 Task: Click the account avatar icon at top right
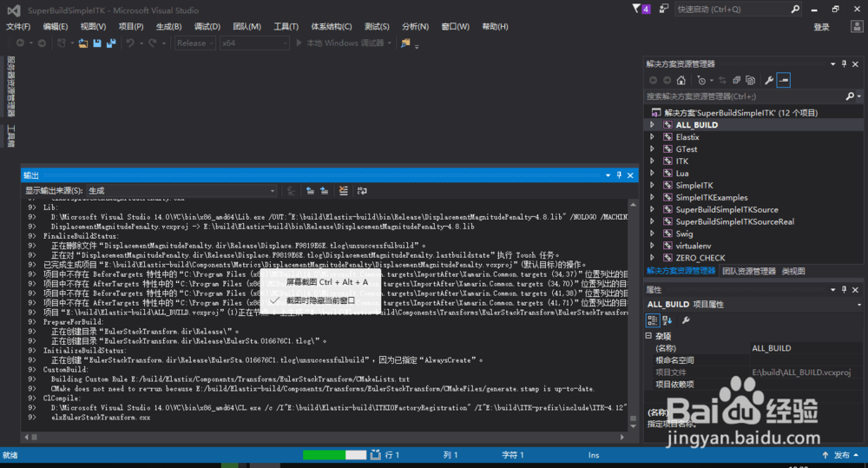click(857, 27)
